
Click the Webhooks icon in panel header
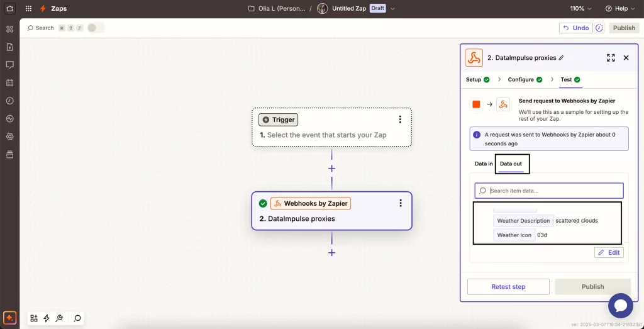click(x=474, y=57)
